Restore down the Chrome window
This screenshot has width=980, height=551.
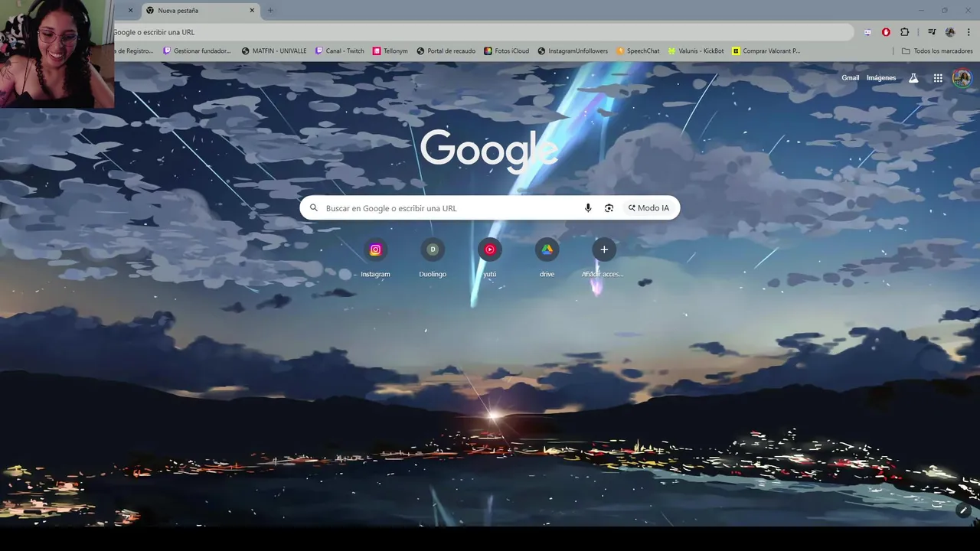point(945,10)
